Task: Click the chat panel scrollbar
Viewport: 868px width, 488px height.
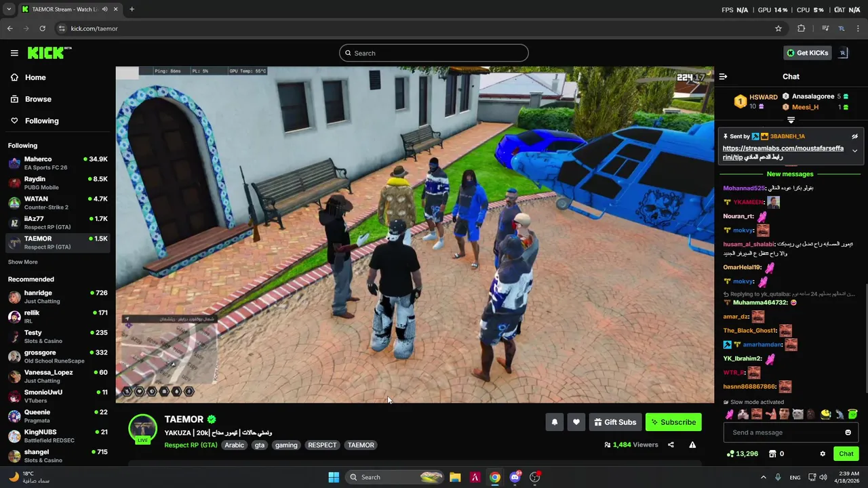Action: click(x=865, y=337)
